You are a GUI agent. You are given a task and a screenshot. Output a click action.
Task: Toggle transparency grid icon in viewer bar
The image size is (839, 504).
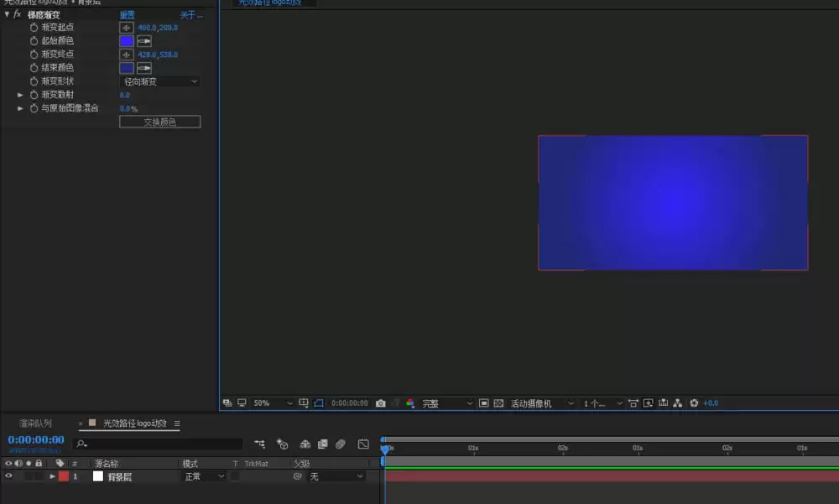pos(498,403)
